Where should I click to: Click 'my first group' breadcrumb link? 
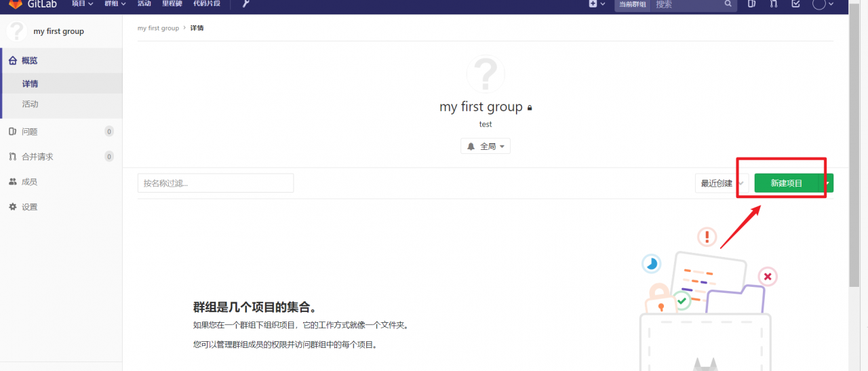158,28
